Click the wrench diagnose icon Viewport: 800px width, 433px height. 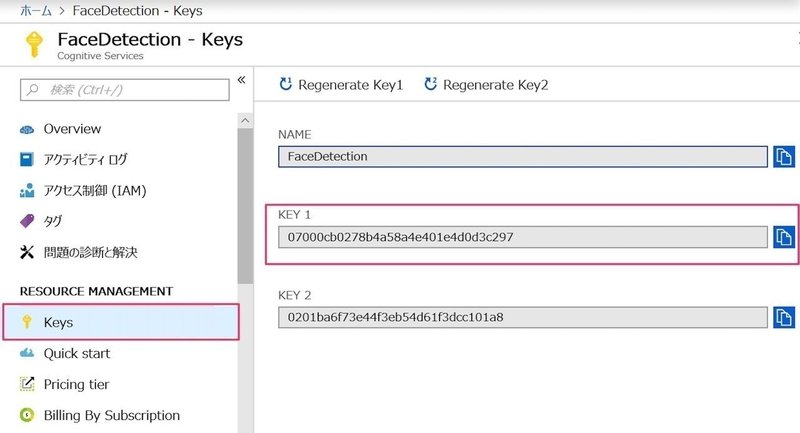[x=27, y=252]
